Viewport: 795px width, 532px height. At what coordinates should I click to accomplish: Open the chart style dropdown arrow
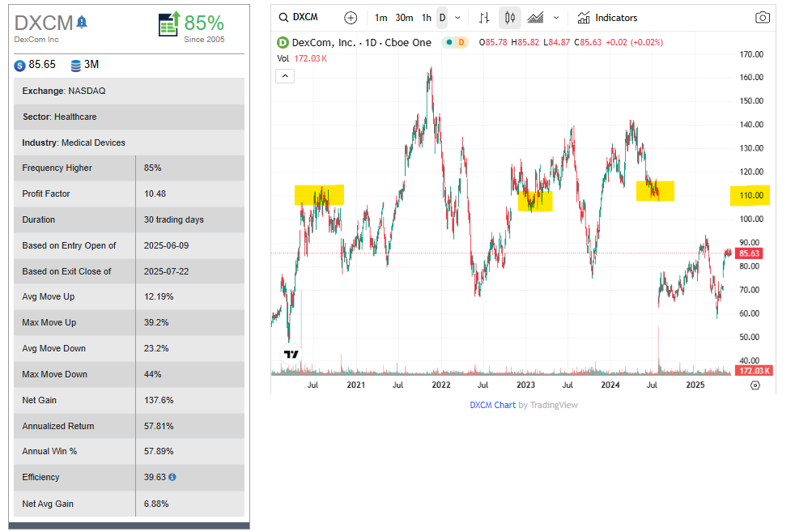556,18
